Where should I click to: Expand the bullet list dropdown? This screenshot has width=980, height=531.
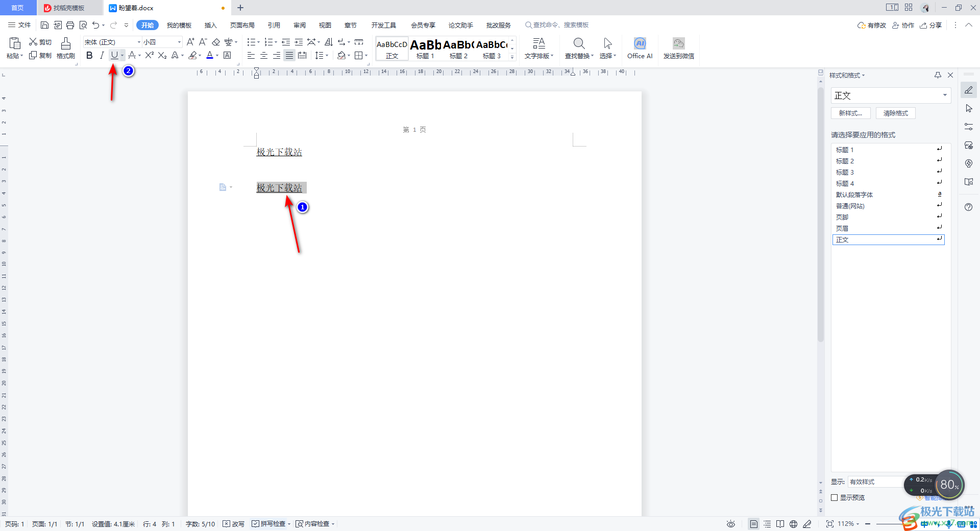258,42
